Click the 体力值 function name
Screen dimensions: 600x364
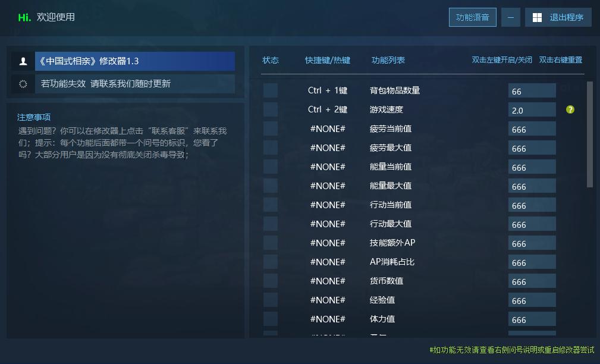(382, 319)
